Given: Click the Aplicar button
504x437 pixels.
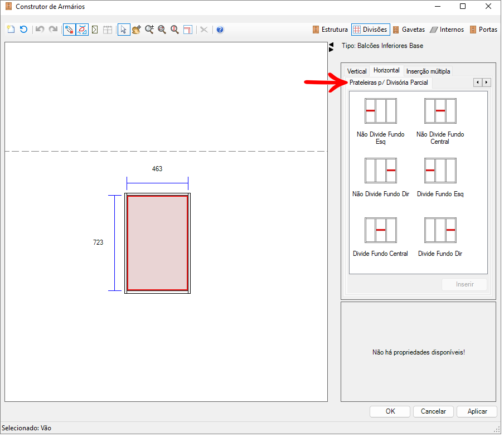Looking at the screenshot, I should [x=477, y=412].
